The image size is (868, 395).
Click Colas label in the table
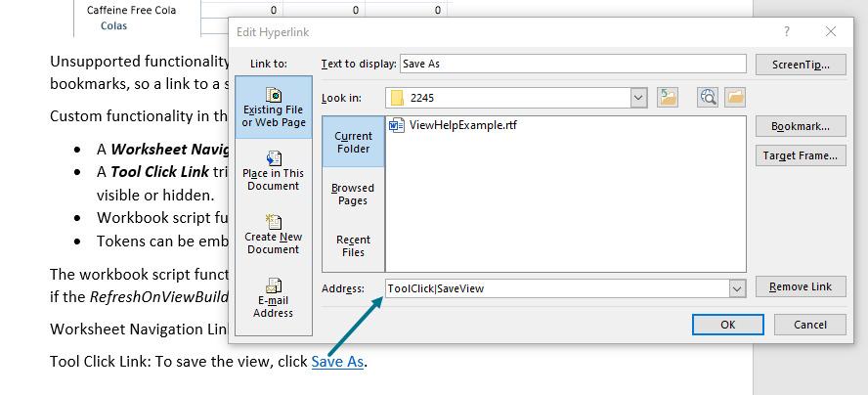pos(114,25)
